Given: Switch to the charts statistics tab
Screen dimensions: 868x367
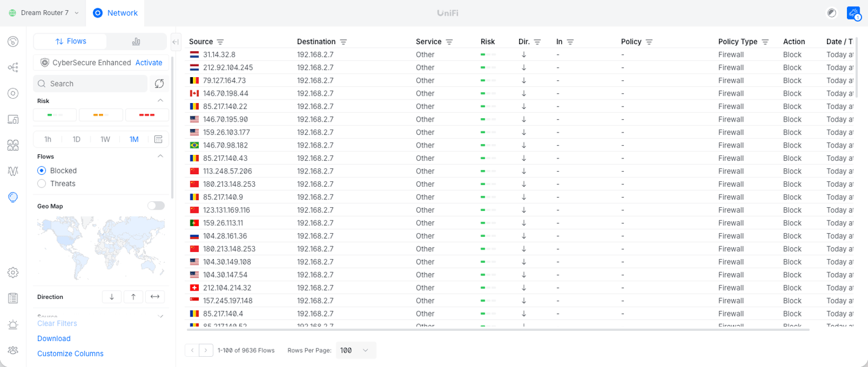Looking at the screenshot, I should (136, 41).
